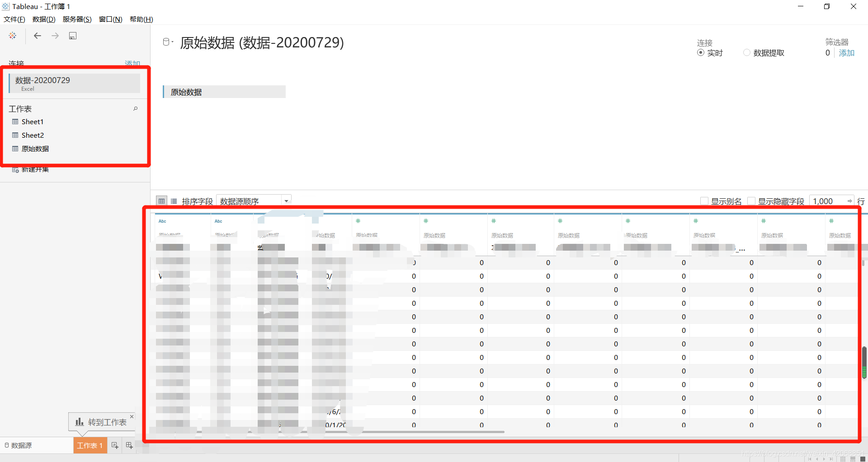This screenshot has width=868, height=462.
Task: Click 添加 link in 筛选器 section
Action: pos(847,53)
